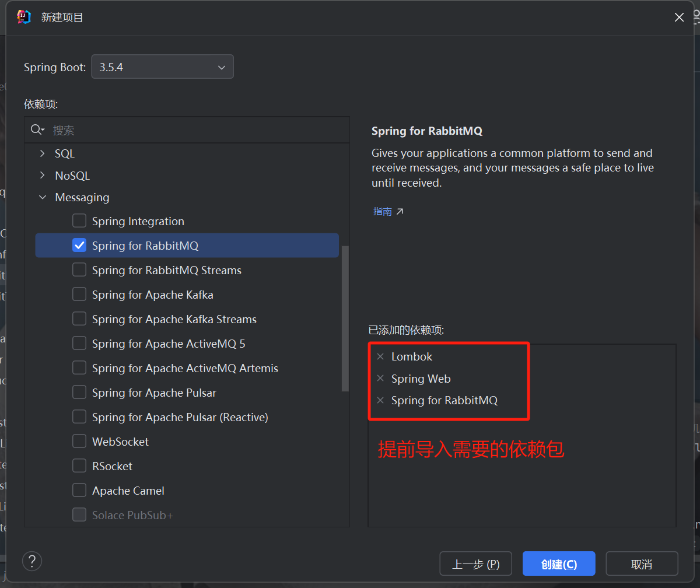Click the 上一步 button
Image resolution: width=700 pixels, height=588 pixels.
475,564
